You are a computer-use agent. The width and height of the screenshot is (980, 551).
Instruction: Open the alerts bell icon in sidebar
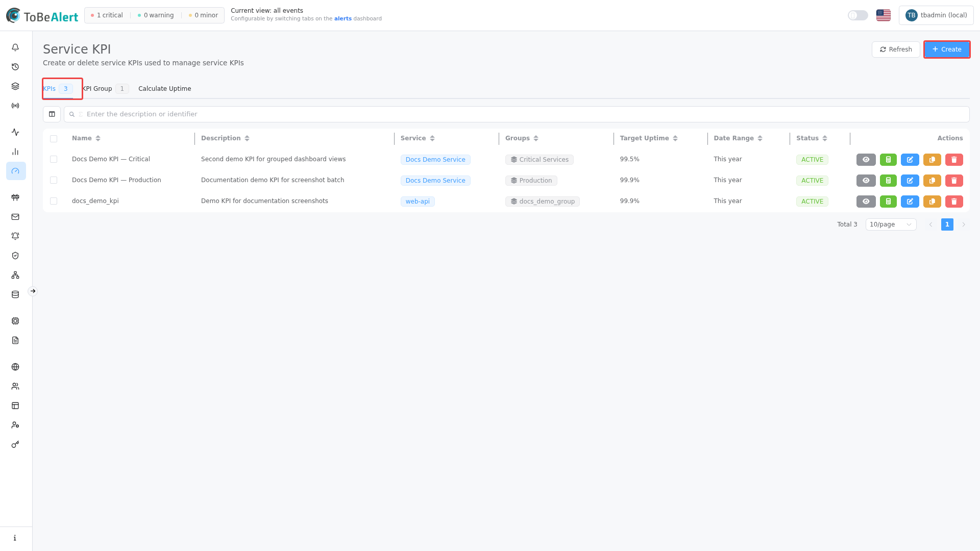[15, 47]
